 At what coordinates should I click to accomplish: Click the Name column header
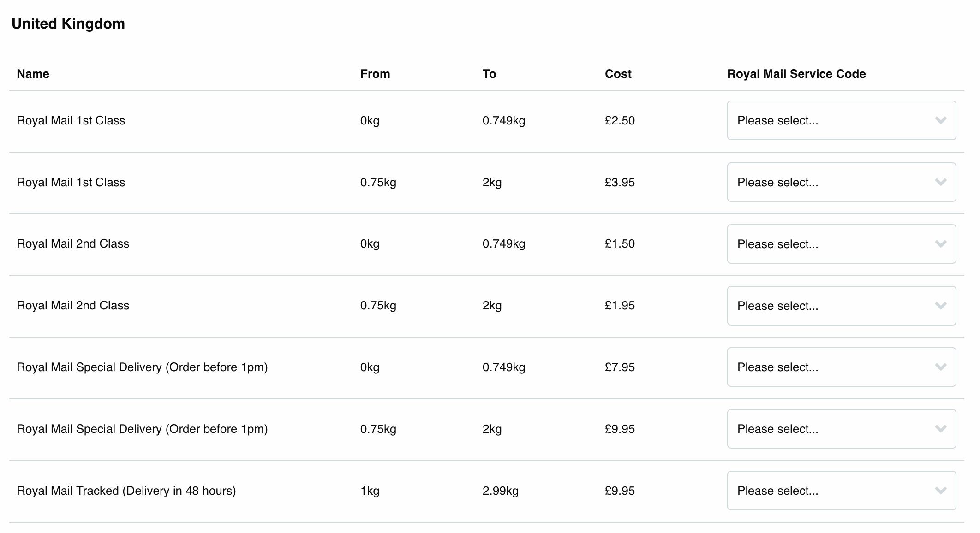[x=33, y=74]
